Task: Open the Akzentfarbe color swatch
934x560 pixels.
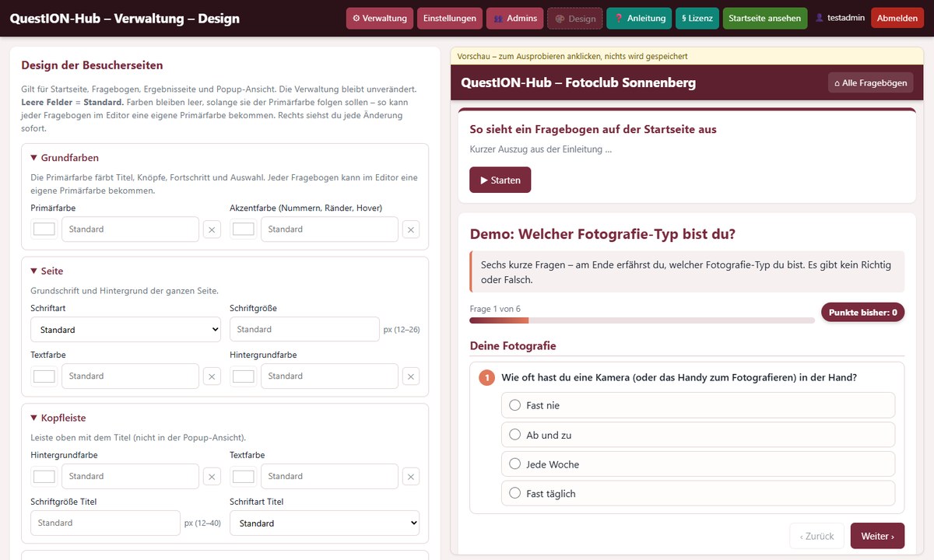Action: click(x=244, y=229)
